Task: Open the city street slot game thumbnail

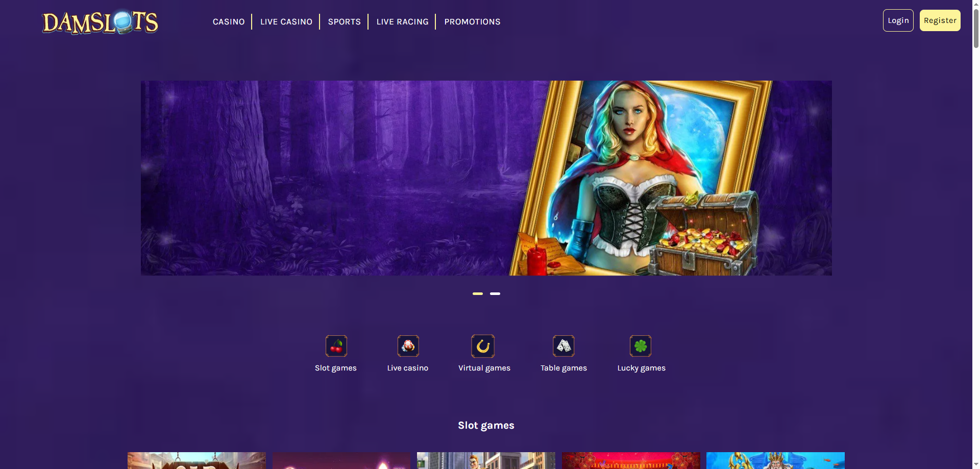Action: pos(486,460)
